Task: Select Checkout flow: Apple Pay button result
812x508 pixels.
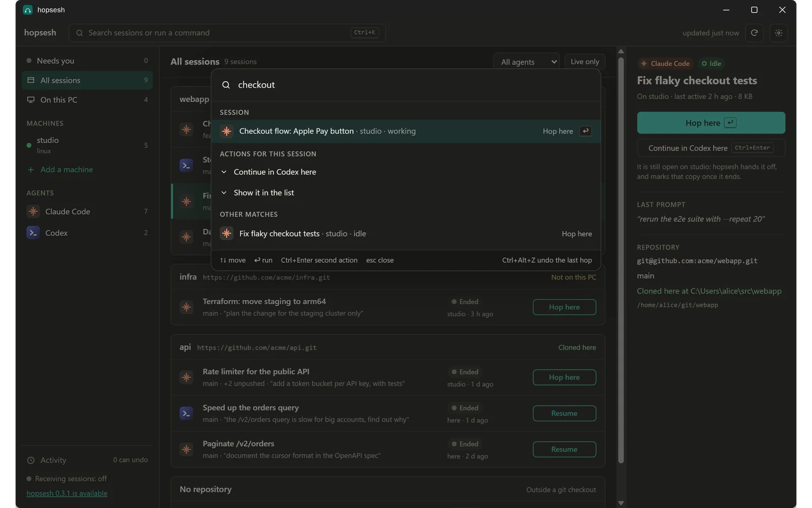Action: tap(406, 131)
